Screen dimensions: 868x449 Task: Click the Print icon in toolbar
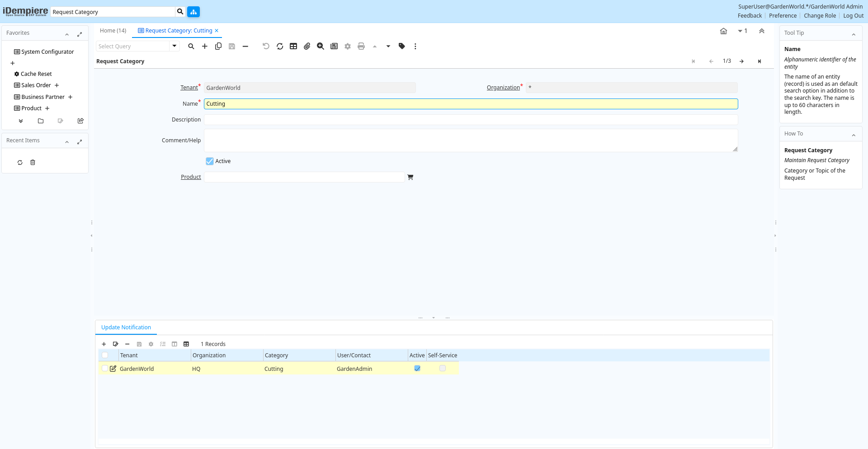(361, 46)
